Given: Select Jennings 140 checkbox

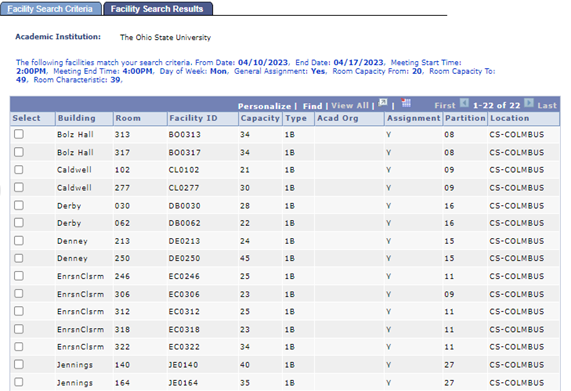Looking at the screenshot, I should [x=19, y=364].
